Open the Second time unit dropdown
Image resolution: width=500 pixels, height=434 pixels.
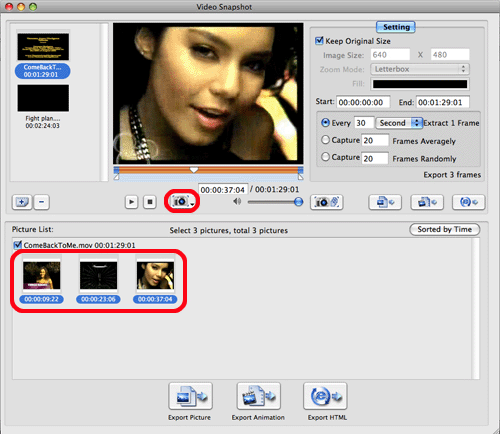click(399, 123)
